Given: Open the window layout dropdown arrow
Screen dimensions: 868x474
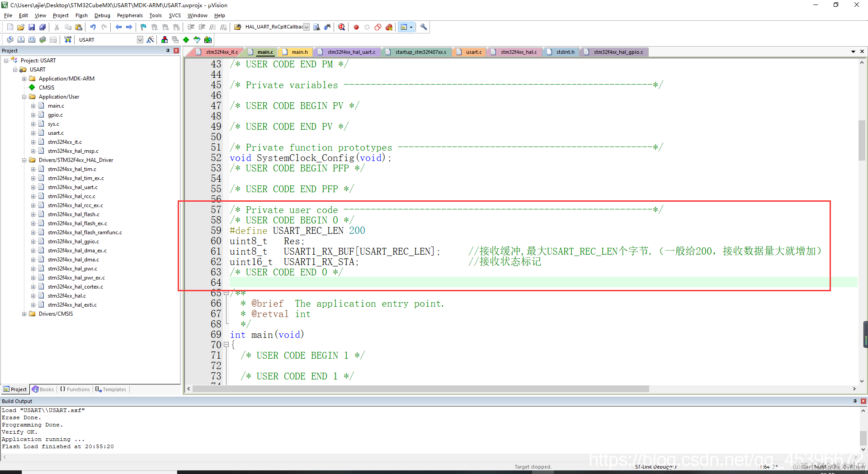Looking at the screenshot, I should 411,27.
